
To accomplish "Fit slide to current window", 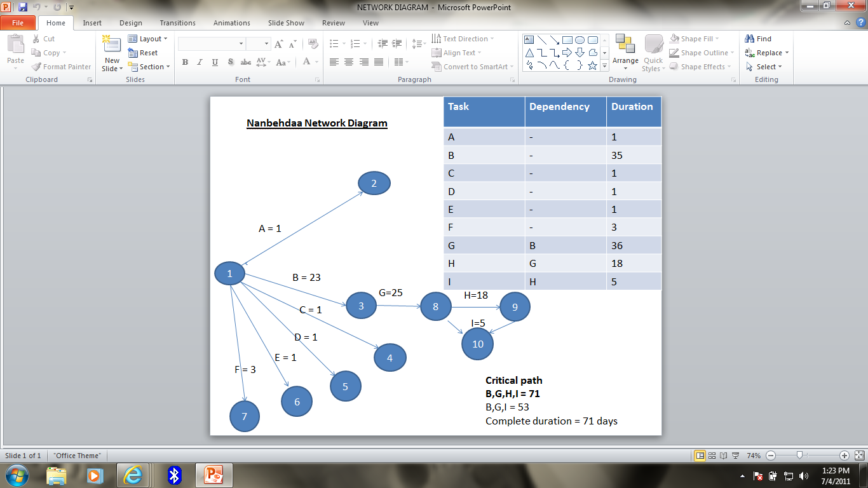I will (859, 456).
